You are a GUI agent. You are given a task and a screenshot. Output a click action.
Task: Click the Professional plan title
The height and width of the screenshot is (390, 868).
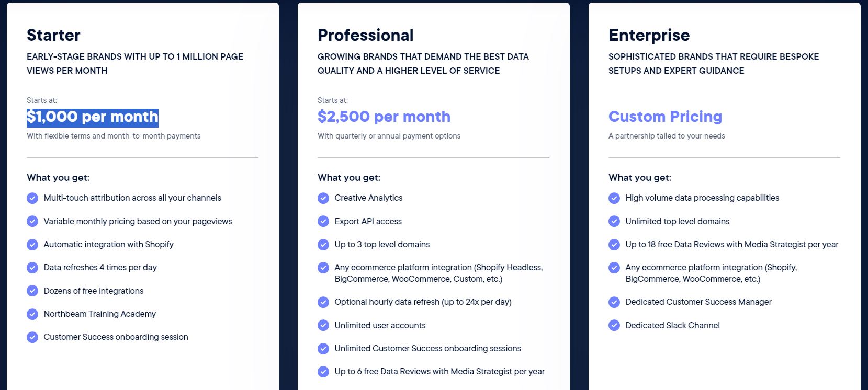[365, 35]
